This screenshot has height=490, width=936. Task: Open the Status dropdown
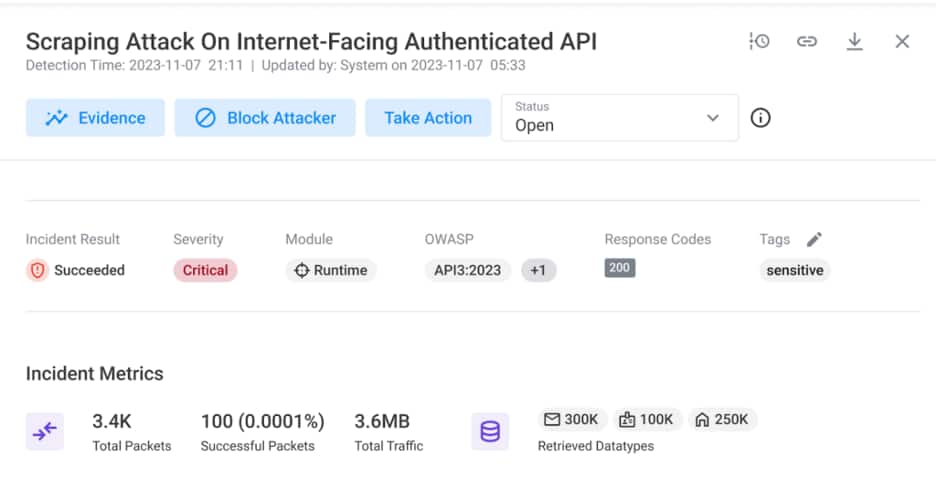tap(619, 118)
